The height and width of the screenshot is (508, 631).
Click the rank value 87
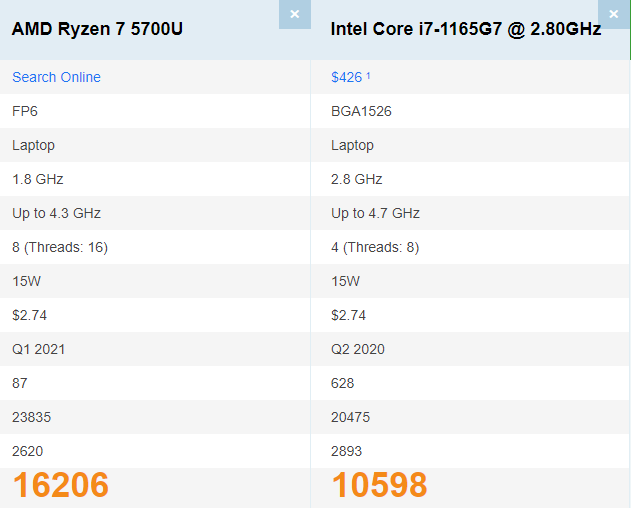pyautogui.click(x=20, y=383)
